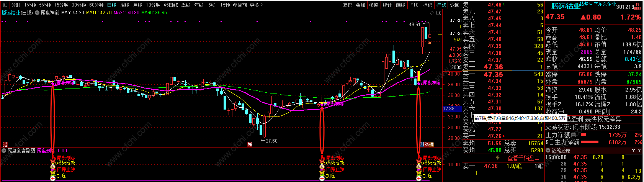This screenshot has width=644, height=182.
Task: Click the 港 marker at chart bottom left
Action: (5, 144)
